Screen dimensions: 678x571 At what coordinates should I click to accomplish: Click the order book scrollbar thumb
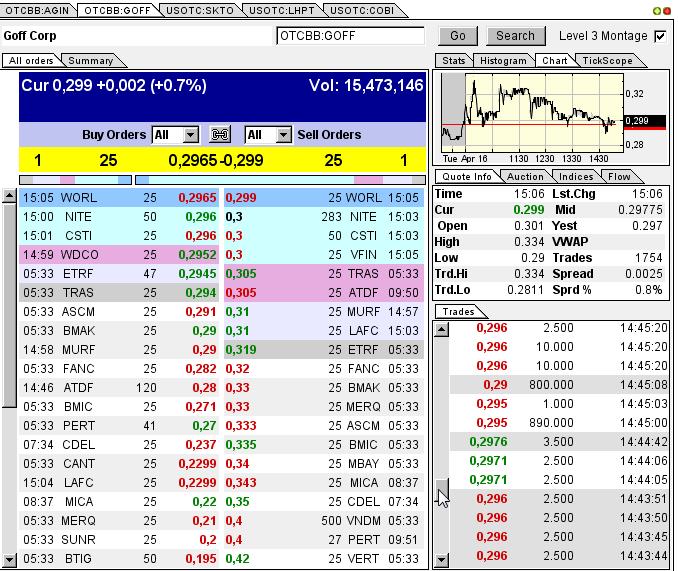(x=9, y=305)
